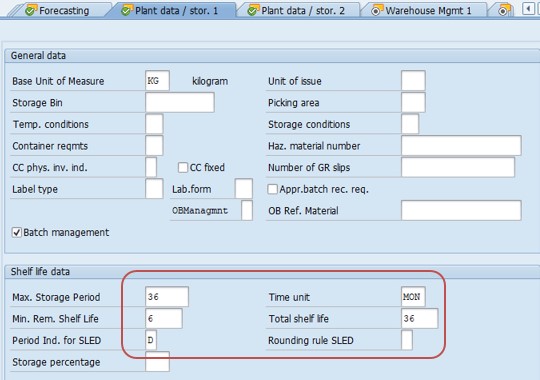The height and width of the screenshot is (380, 540).
Task: Click the Warehouse Mgmt 1 tab status icon
Action: pyautogui.click(x=377, y=10)
